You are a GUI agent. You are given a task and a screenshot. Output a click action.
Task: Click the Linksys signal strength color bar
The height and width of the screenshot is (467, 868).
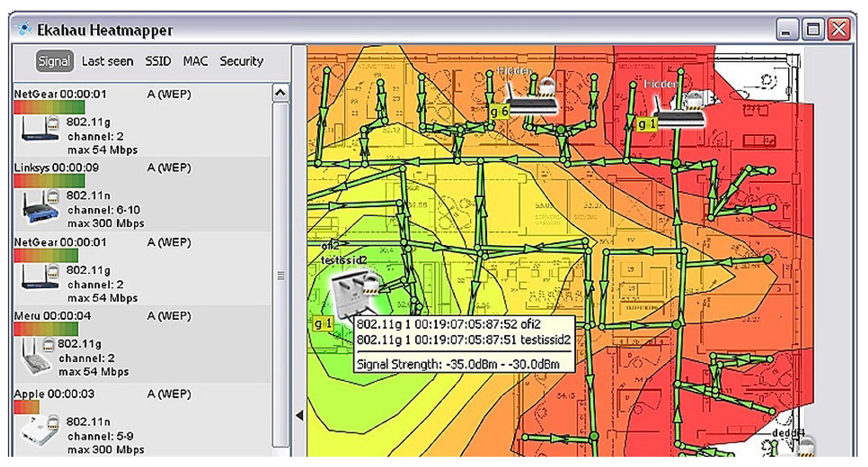point(49,181)
